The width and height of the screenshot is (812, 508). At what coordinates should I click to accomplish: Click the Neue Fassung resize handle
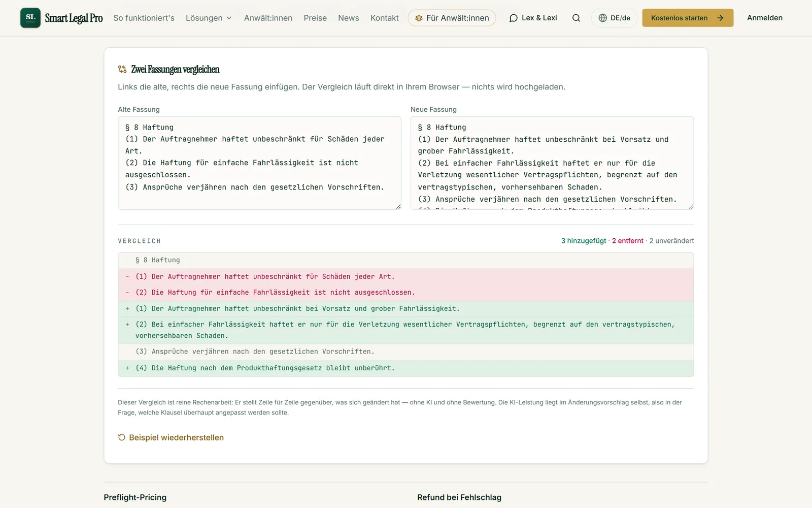[x=691, y=206]
